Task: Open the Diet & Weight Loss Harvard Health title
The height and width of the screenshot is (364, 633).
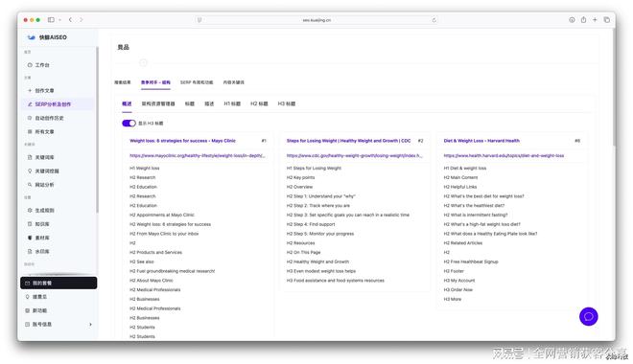Action: tap(481, 141)
